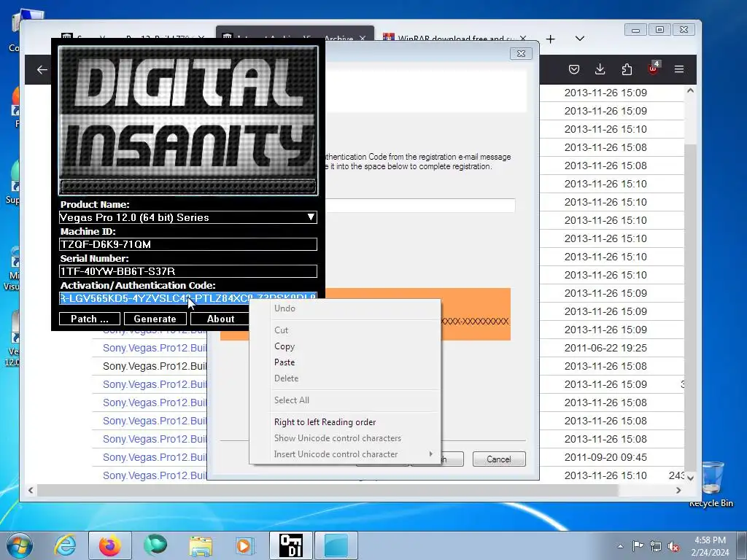The image size is (747, 560).
Task: Click the Generate button in keygen
Action: pos(155,319)
